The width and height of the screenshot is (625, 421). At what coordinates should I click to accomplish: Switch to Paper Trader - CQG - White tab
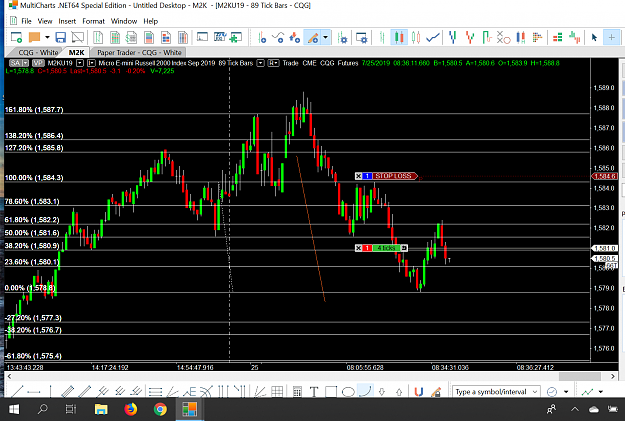click(x=140, y=53)
